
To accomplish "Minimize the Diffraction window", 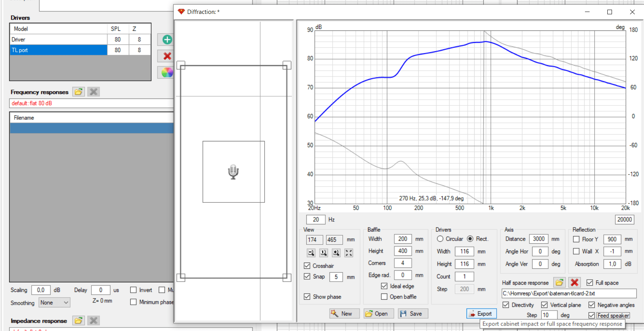I will 587,12.
